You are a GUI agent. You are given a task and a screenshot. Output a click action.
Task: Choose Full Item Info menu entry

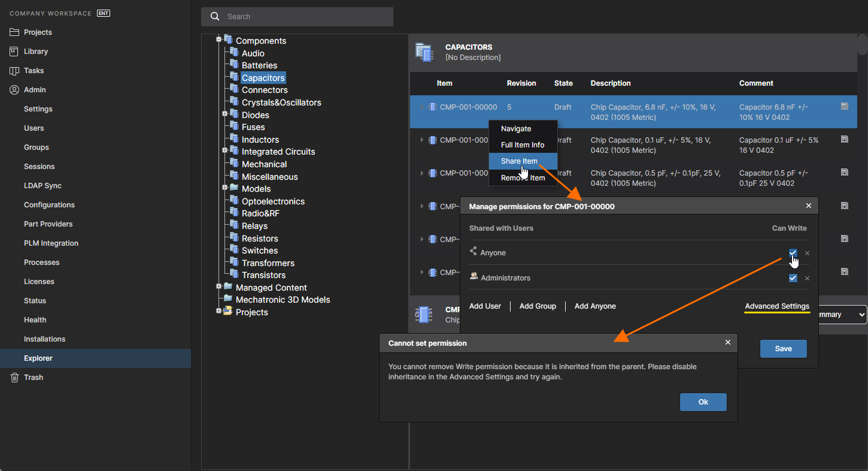[523, 145]
